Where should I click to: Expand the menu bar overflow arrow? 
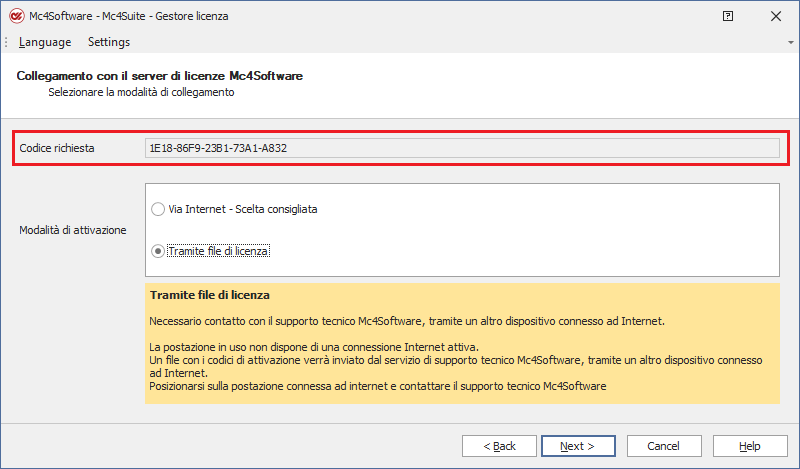791,43
